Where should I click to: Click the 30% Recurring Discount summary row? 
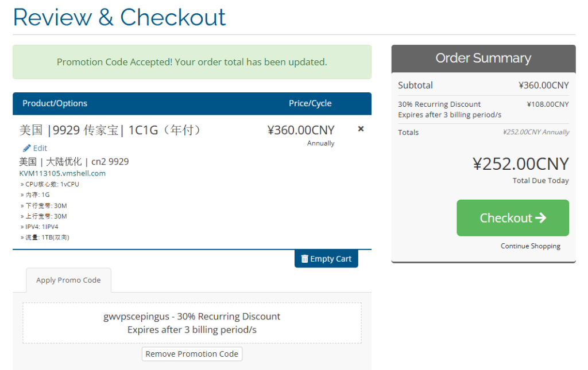[483, 107]
